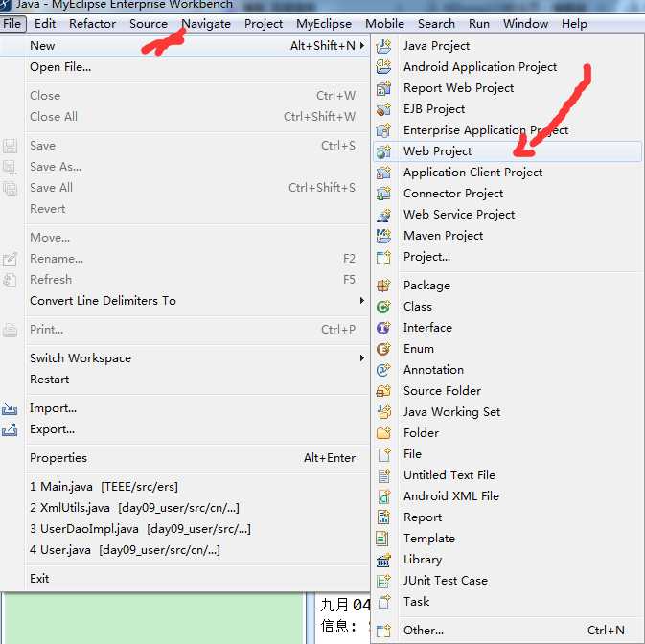Click the Enum icon
The image size is (645, 644).
383,349
